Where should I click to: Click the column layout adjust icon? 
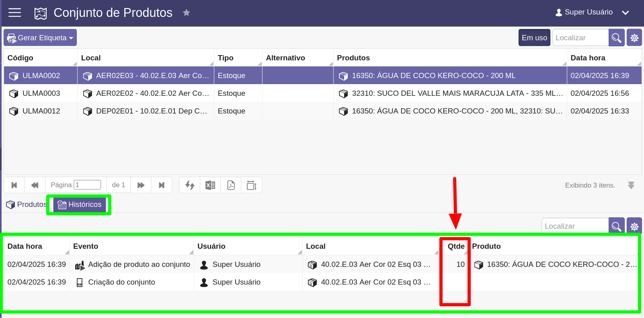click(252, 185)
